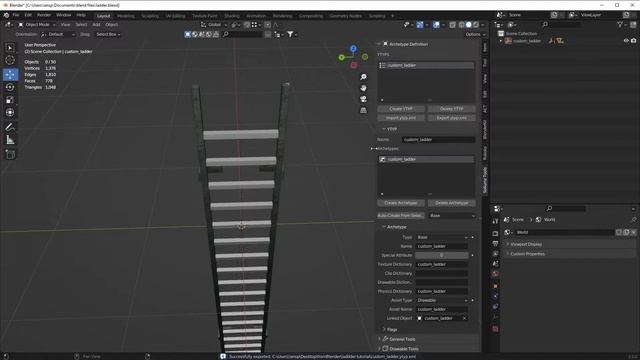
Task: Click the Texture Dictionary input field
Action: pyautogui.click(x=442, y=264)
